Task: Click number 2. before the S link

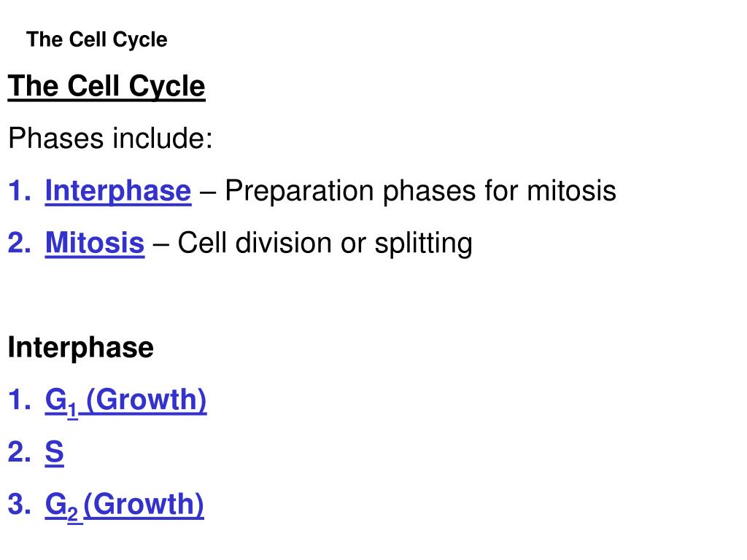Action: [20, 452]
